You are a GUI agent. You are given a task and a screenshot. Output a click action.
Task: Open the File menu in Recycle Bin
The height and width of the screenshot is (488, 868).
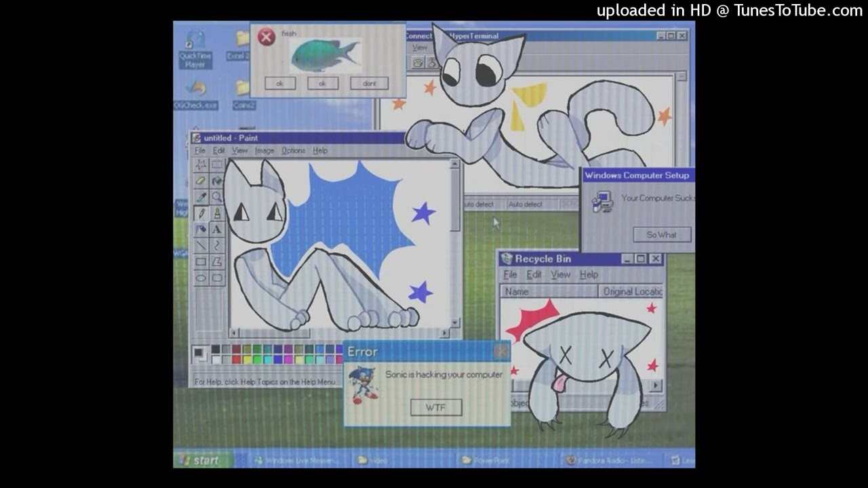pos(510,274)
